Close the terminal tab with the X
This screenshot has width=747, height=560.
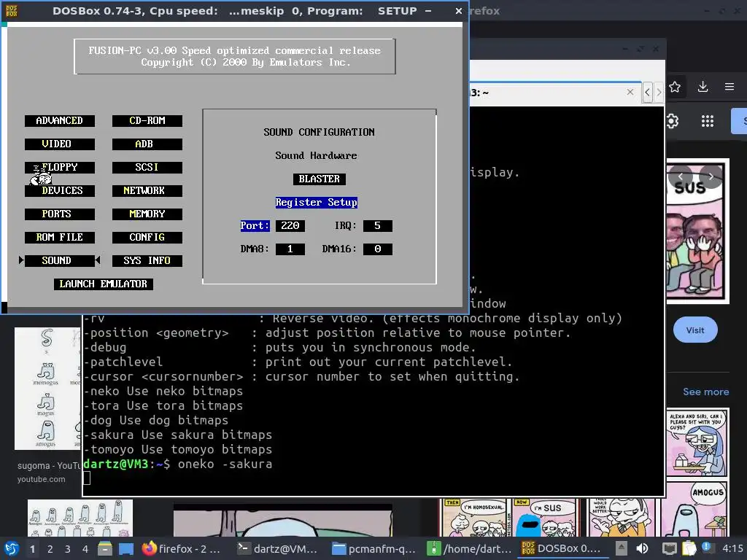click(630, 92)
